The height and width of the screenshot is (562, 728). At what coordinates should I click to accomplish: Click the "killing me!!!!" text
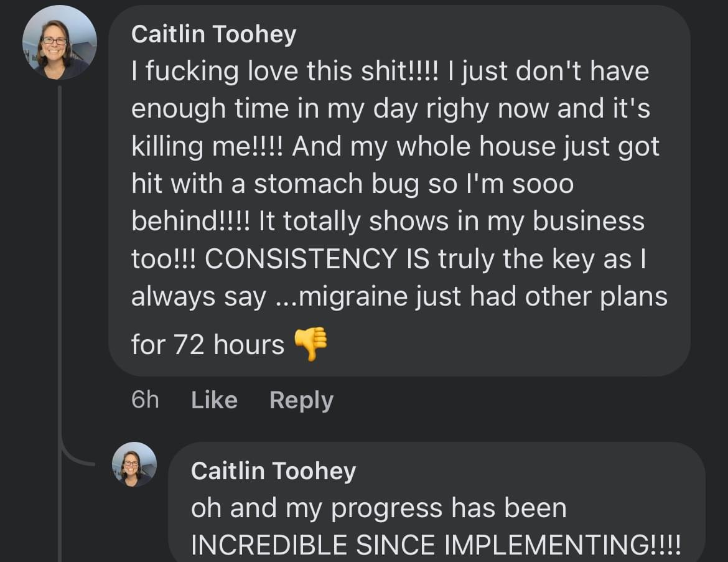coord(207,147)
